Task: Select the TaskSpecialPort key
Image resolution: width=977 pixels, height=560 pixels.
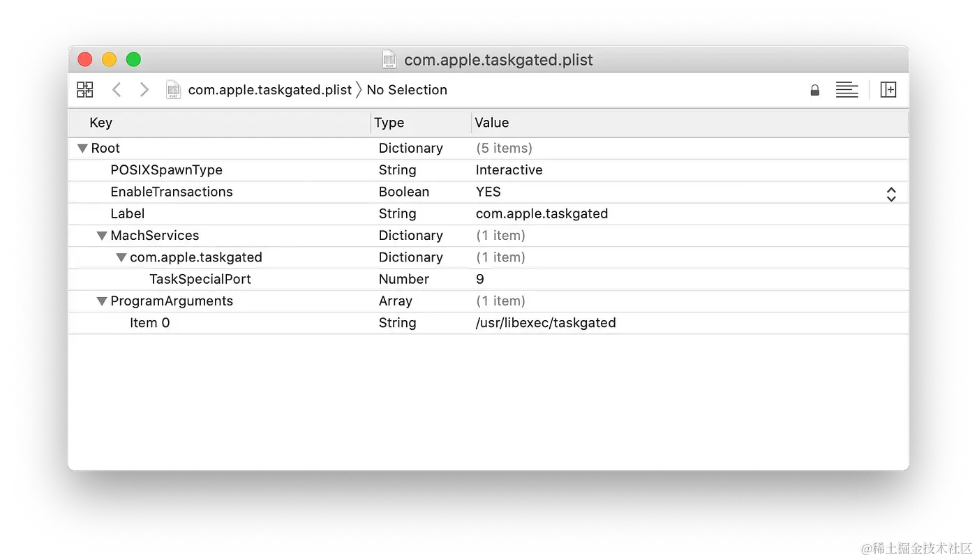Action: [x=200, y=279]
